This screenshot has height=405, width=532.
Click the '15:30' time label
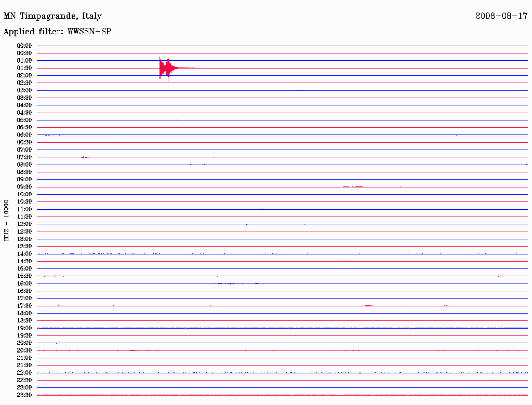click(24, 276)
